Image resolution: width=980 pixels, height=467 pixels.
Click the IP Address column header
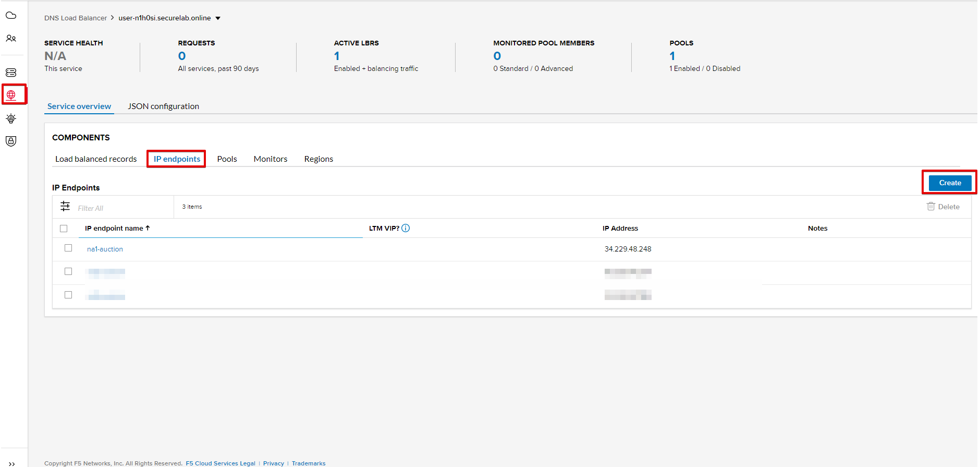pyautogui.click(x=620, y=228)
